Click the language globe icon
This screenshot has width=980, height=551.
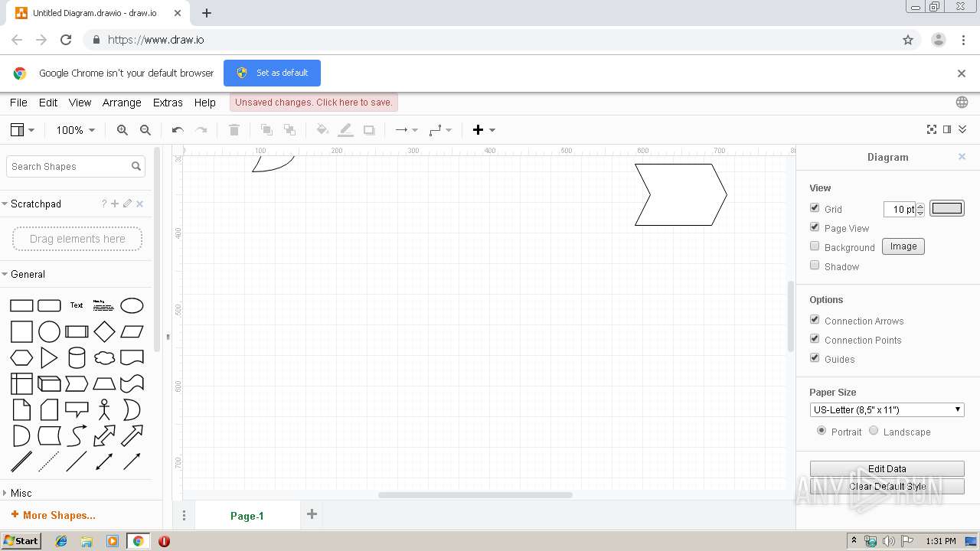point(962,103)
